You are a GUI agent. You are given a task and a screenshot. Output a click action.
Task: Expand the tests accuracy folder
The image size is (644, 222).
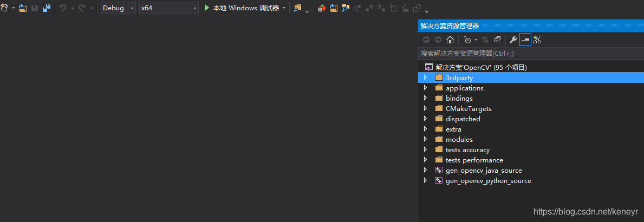pyautogui.click(x=426, y=150)
